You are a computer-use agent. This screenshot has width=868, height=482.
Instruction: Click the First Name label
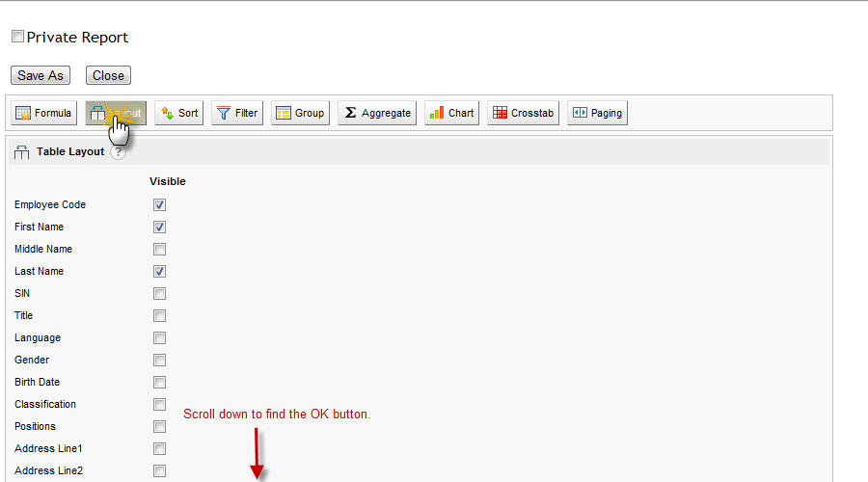coord(39,227)
